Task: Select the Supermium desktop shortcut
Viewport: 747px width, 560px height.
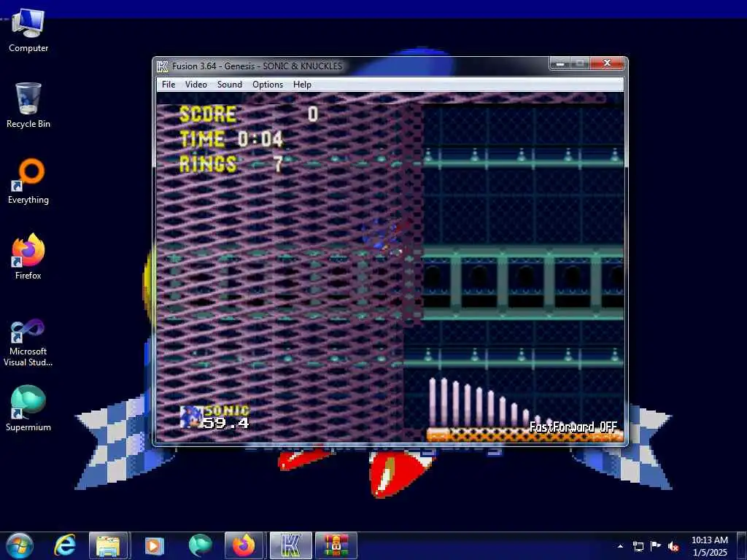Action: tap(28, 408)
